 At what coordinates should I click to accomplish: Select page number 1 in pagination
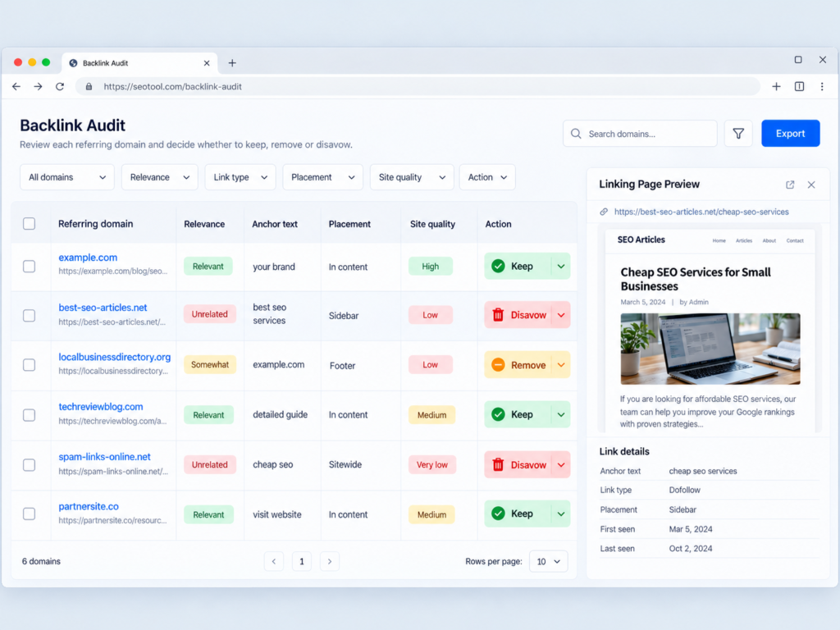tap(302, 561)
